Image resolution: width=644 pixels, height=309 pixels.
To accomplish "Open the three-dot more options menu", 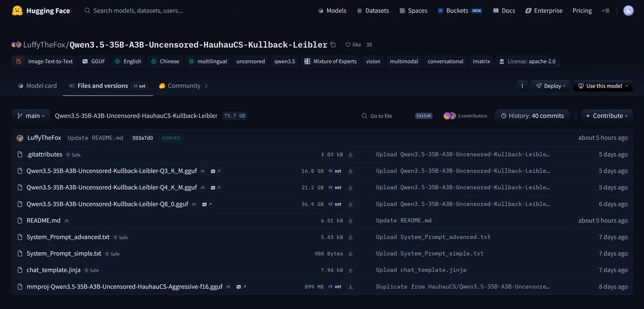I will point(522,86).
